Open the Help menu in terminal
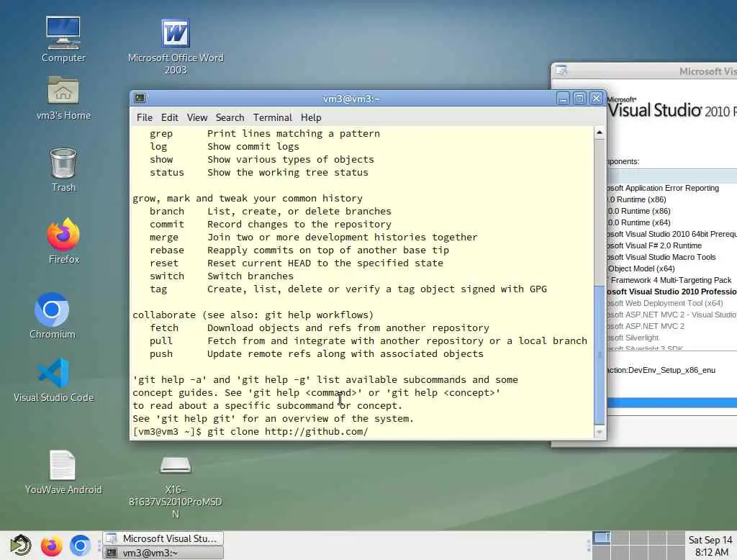This screenshot has width=737, height=560. [x=311, y=117]
